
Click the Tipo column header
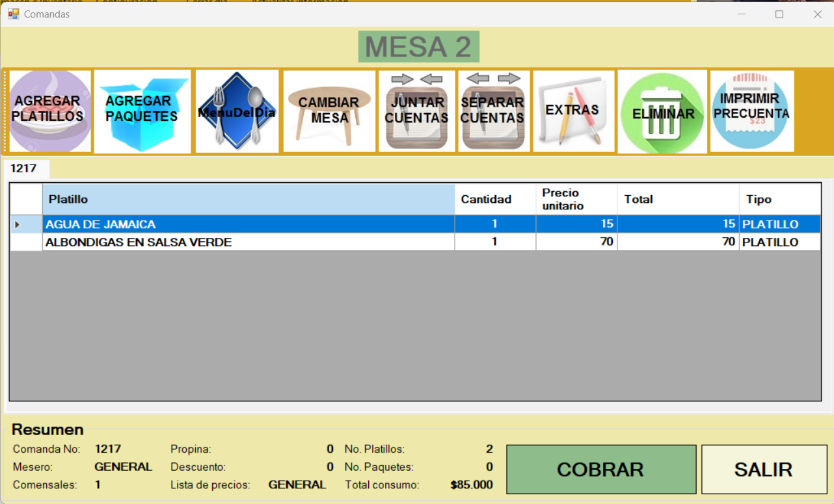point(779,199)
